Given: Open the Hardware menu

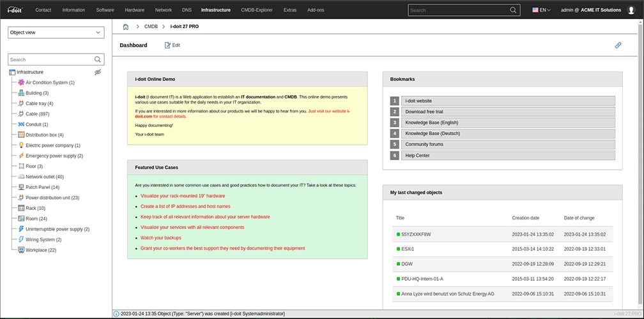Looking at the screenshot, I should 134,10.
